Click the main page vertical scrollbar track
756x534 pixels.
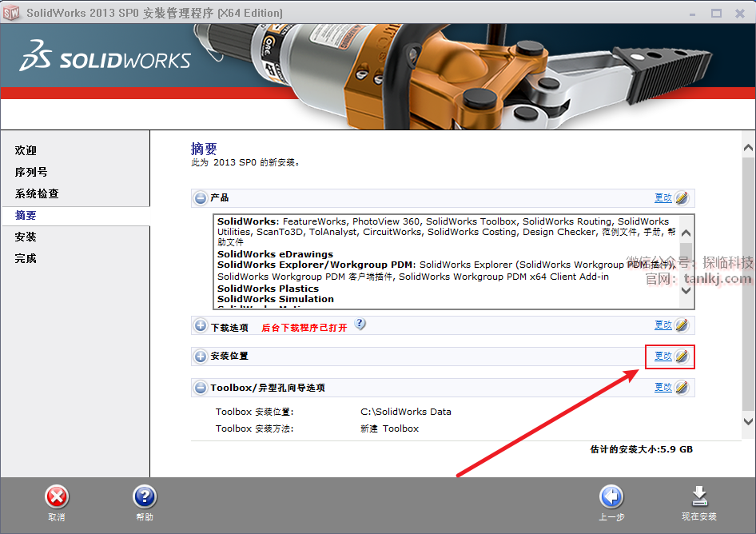[x=748, y=285]
